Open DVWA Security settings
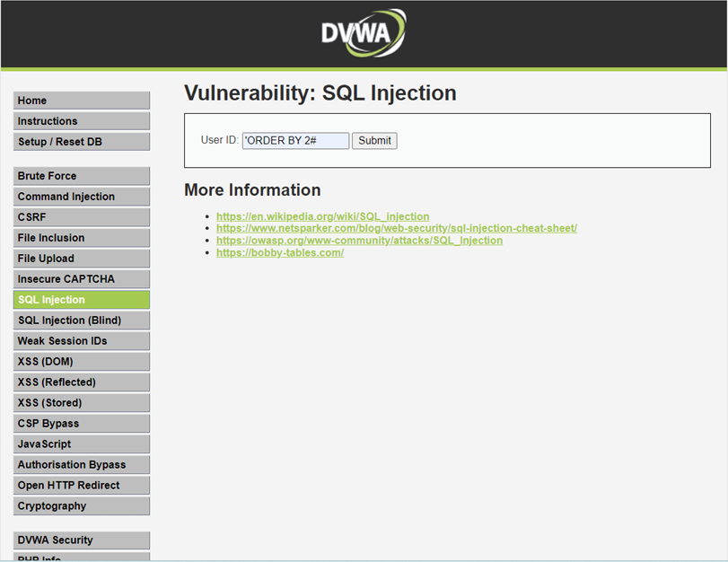This screenshot has width=728, height=562. tap(82, 540)
